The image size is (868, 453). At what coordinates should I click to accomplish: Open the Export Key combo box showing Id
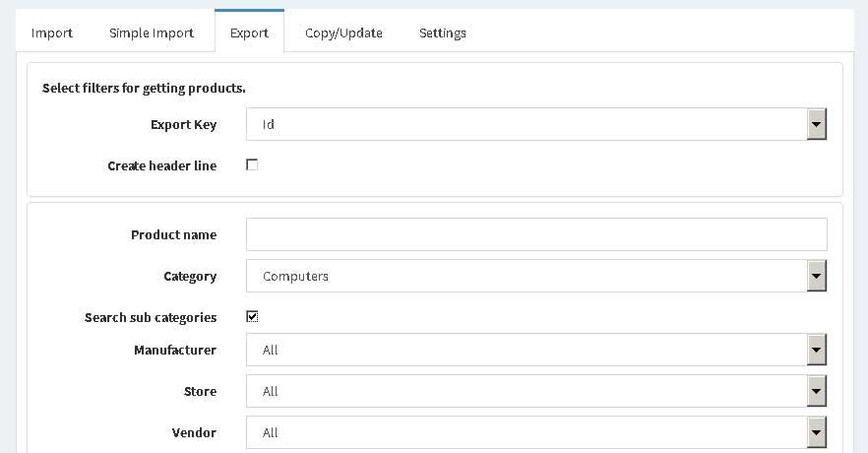click(536, 124)
